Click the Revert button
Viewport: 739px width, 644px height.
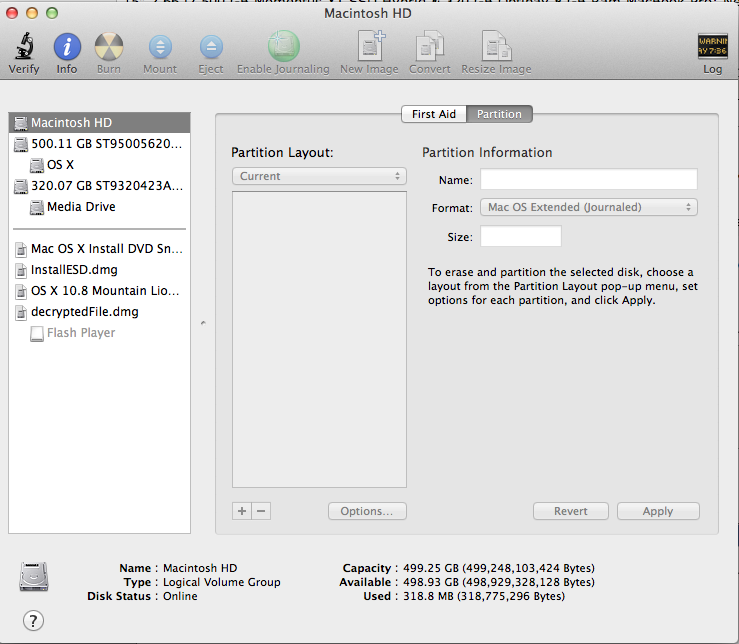click(571, 511)
